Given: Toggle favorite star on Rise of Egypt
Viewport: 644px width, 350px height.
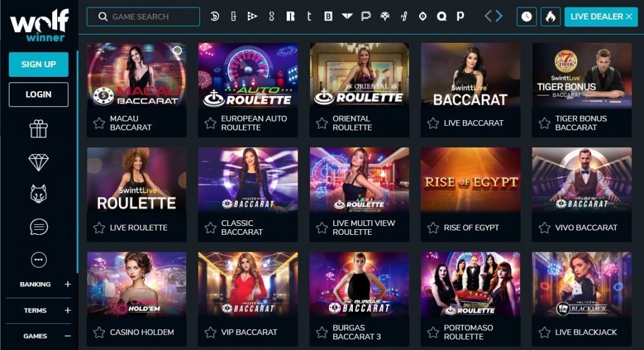Looking at the screenshot, I should [433, 227].
